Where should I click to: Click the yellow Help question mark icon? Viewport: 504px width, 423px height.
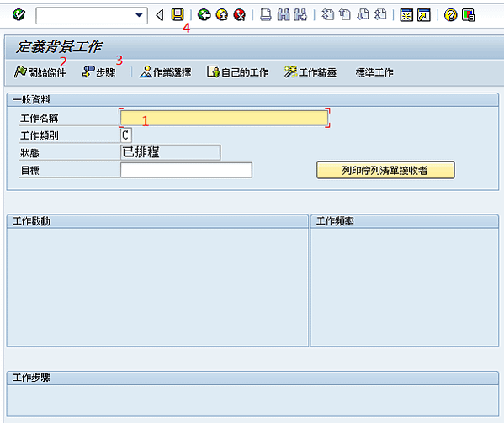pyautogui.click(x=450, y=15)
